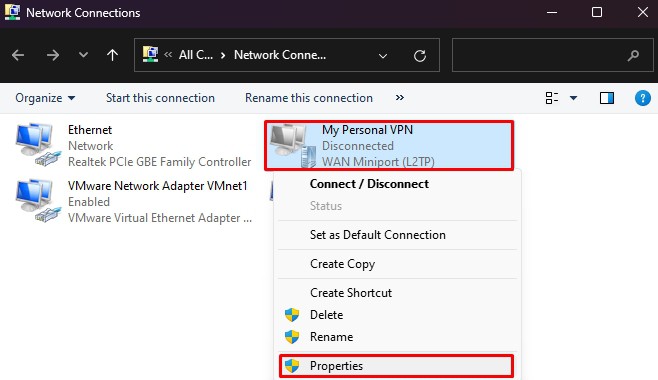This screenshot has width=658, height=380.
Task: Go back with the Back arrow
Action: [x=18, y=55]
